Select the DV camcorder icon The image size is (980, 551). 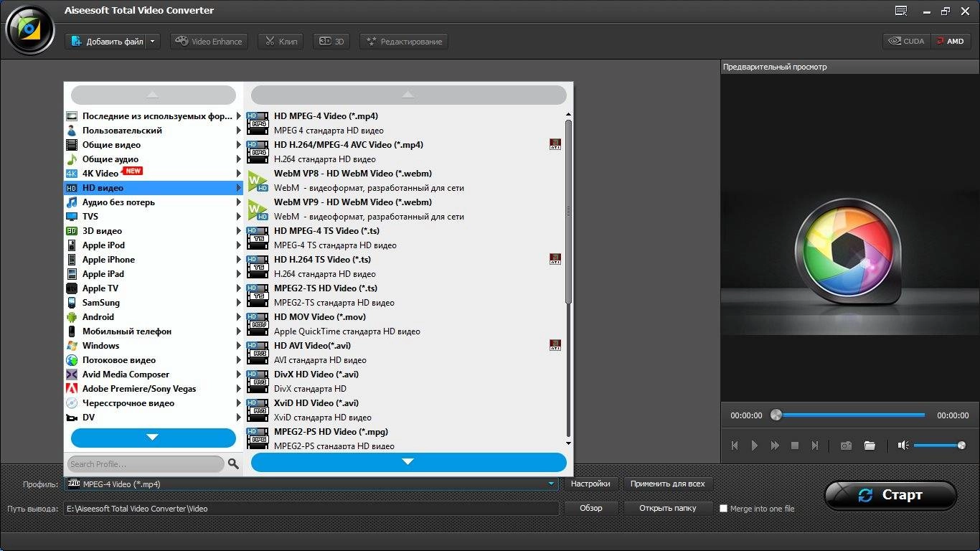[x=72, y=418]
